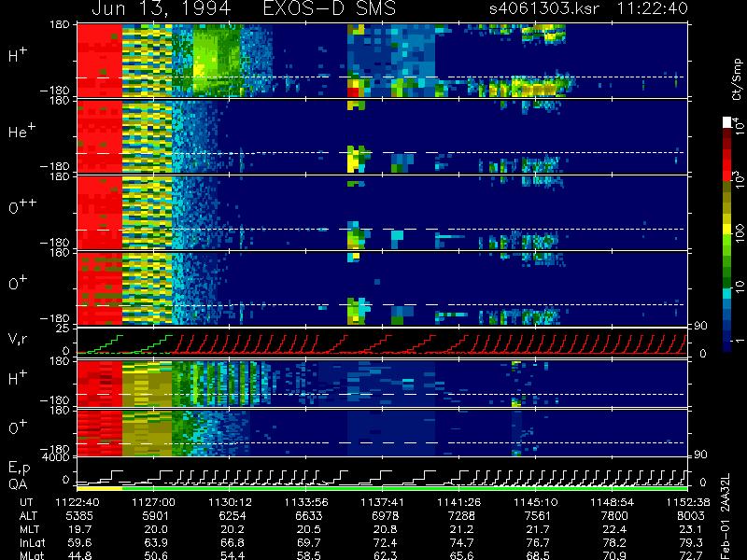Screen dimensions: 747x560
Task: Click the vertical 'Feb-01 2AA32L' stamp
Action: point(726,516)
